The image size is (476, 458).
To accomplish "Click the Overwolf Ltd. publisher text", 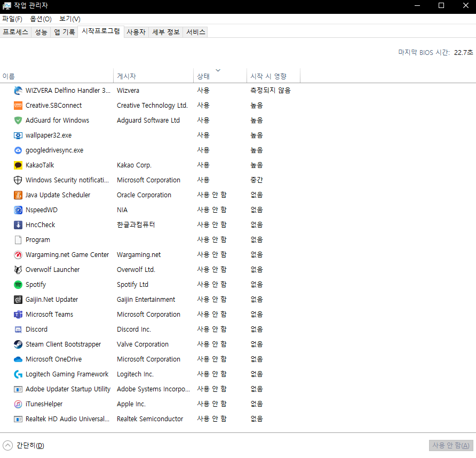I will (x=136, y=269).
